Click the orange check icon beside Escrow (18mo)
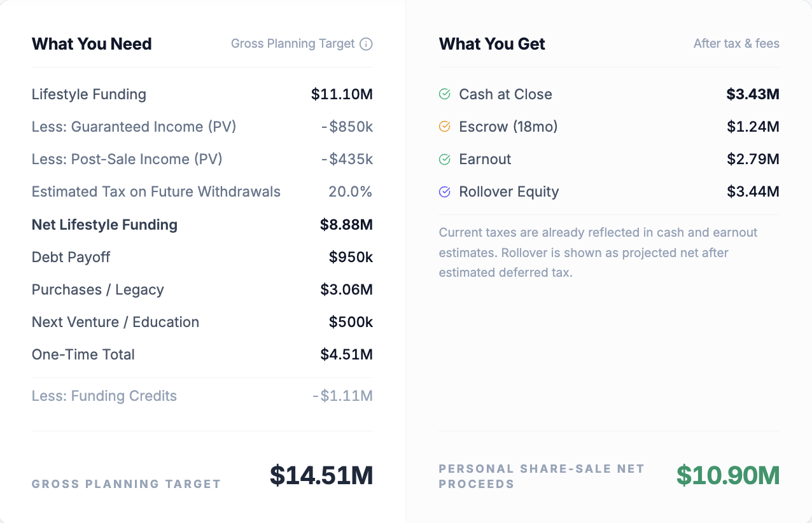812x523 pixels. point(444,126)
